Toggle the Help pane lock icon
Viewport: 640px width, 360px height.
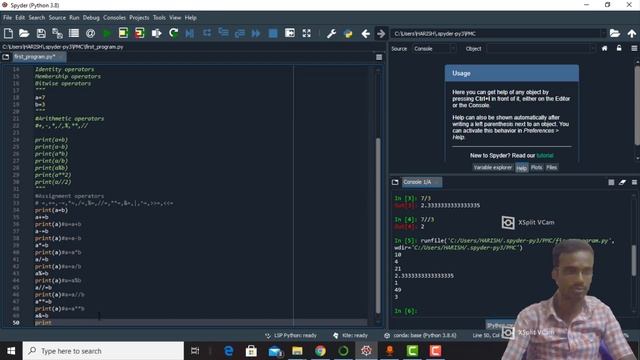click(x=619, y=49)
